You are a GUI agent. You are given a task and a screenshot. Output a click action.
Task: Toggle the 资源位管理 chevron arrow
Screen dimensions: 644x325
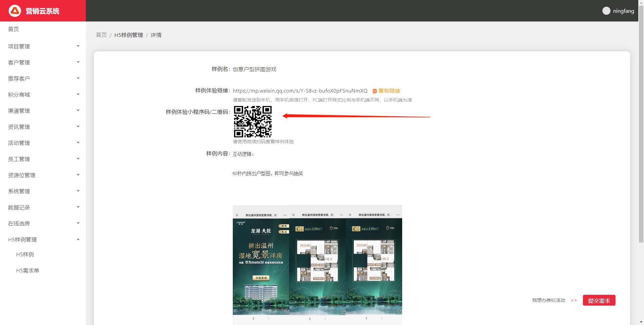click(78, 175)
